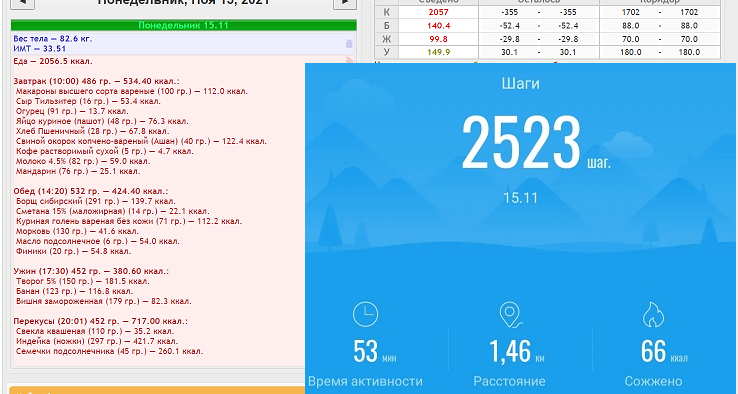Select the 'Молоко 4.5% (82 гр.)' entry
The height and width of the screenshot is (394, 738).
pyautogui.click(x=83, y=161)
